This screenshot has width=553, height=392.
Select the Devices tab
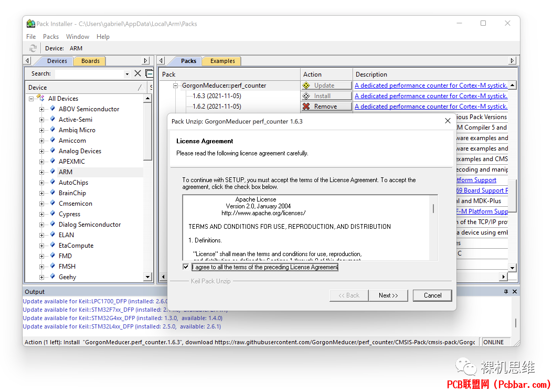coord(57,61)
